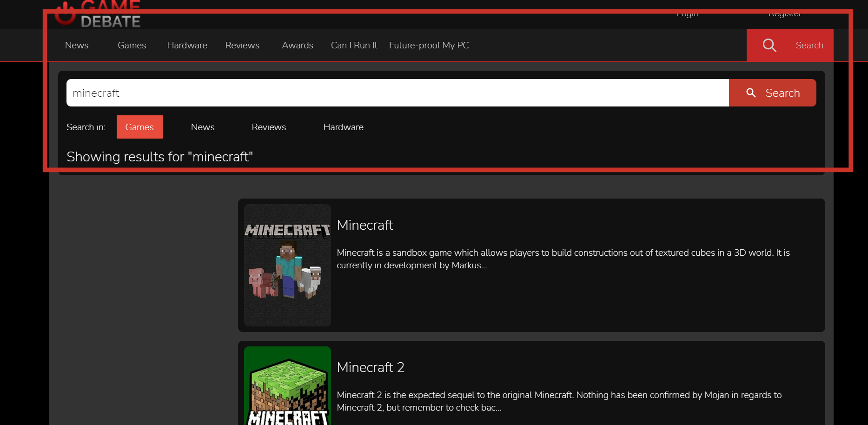Click the Minecraft 2 expected sequel description
Viewport: 868px width, 425px height.
(x=559, y=401)
